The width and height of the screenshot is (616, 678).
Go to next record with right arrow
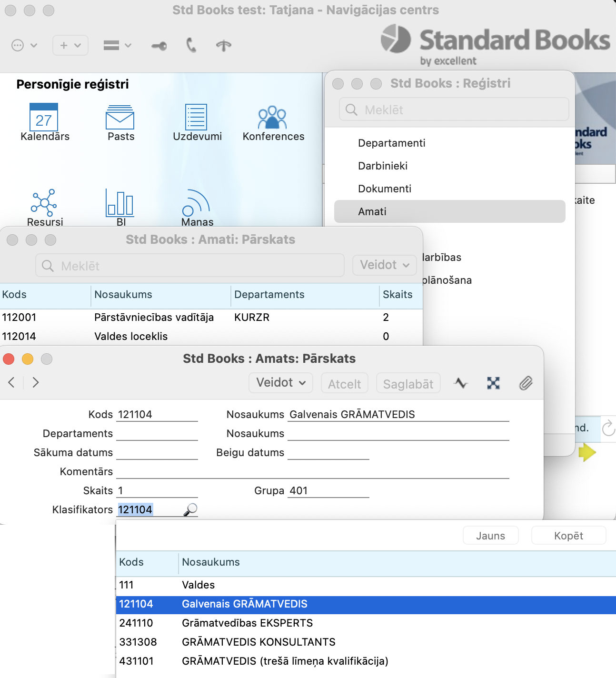coord(36,382)
